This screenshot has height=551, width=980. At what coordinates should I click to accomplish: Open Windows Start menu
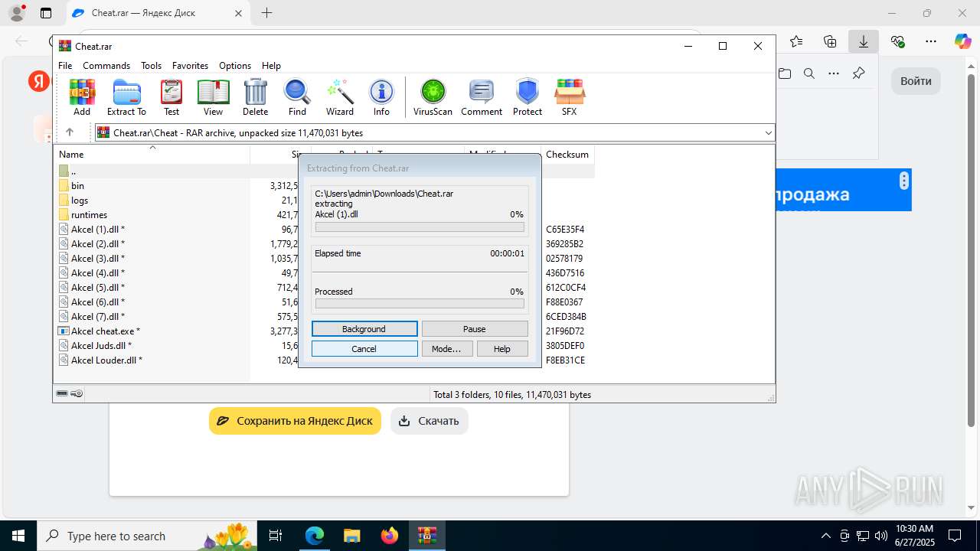(x=18, y=536)
